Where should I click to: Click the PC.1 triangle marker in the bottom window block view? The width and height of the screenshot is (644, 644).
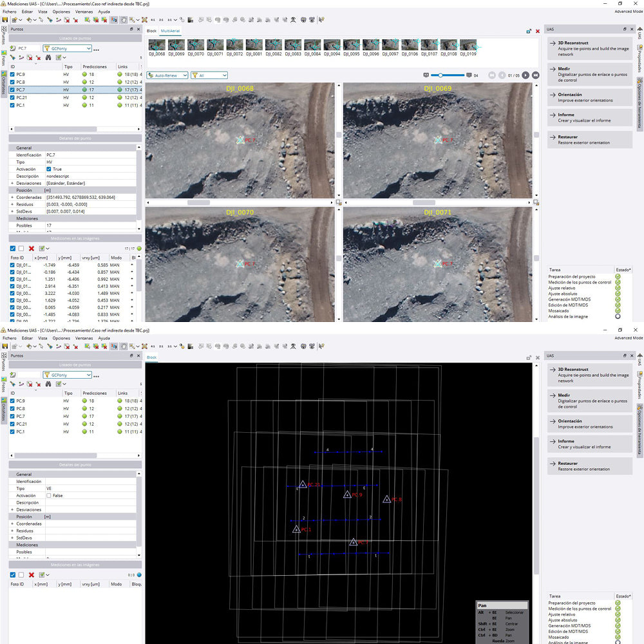coord(296,529)
